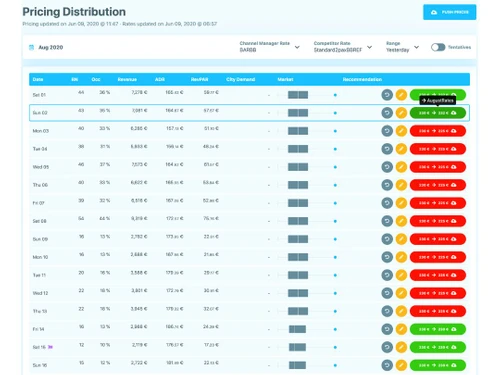The image size is (500, 375).
Task: Reset price for Sat 15 row
Action: click(x=387, y=347)
